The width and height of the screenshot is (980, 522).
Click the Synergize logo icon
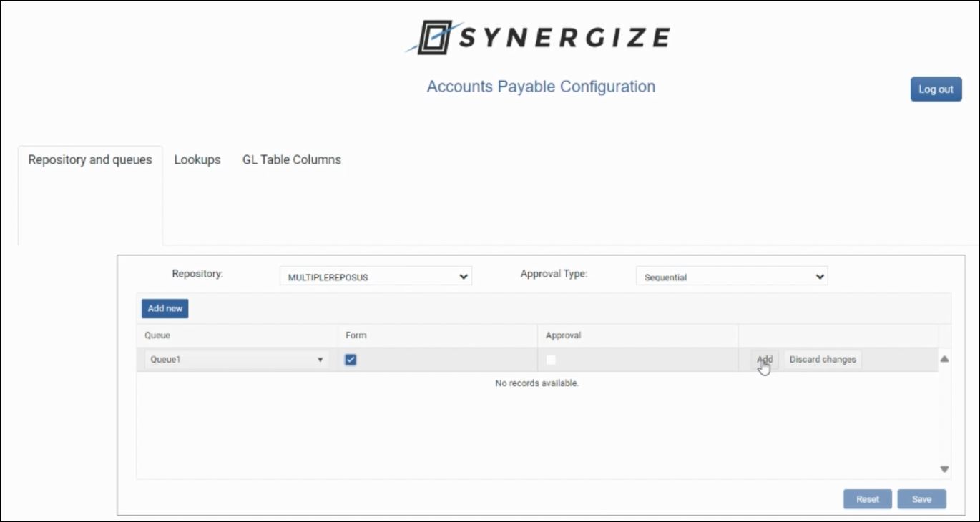point(434,38)
